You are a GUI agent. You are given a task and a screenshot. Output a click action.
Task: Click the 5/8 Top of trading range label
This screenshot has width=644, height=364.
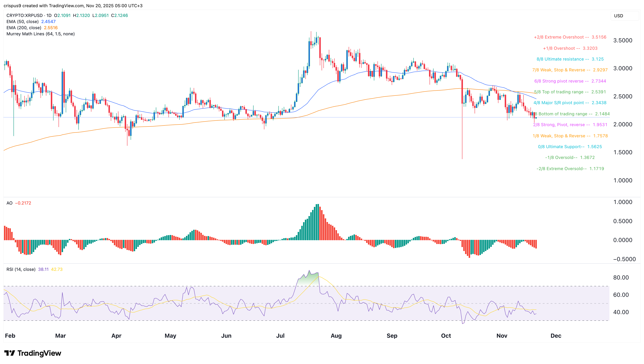pyautogui.click(x=570, y=92)
